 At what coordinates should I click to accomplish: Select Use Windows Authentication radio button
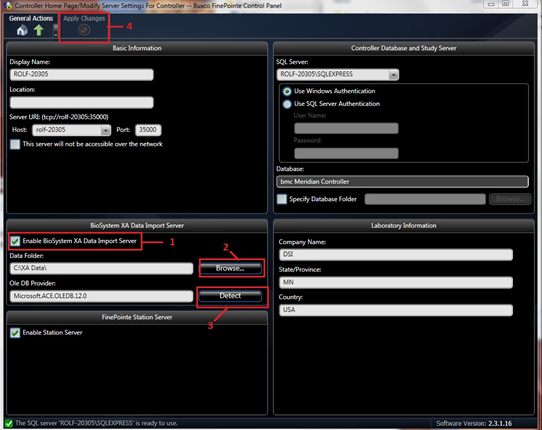tap(287, 92)
